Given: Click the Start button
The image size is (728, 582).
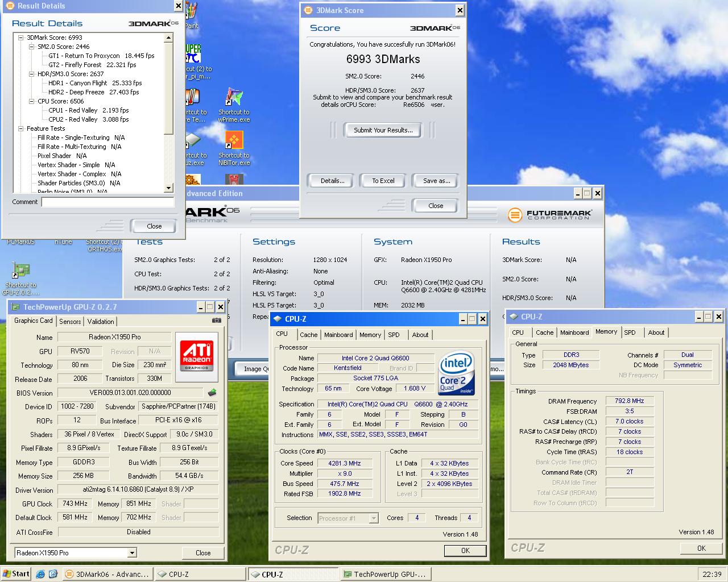Looking at the screenshot, I should pyautogui.click(x=16, y=574).
